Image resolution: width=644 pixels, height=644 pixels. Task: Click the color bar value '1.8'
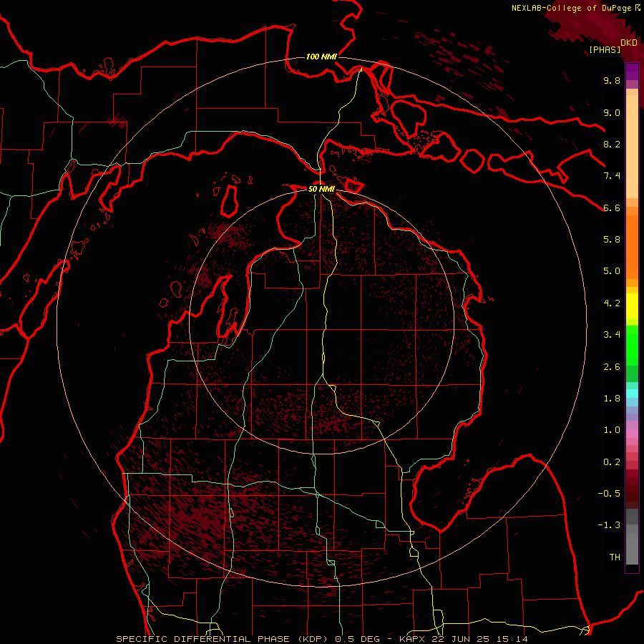pyautogui.click(x=612, y=399)
